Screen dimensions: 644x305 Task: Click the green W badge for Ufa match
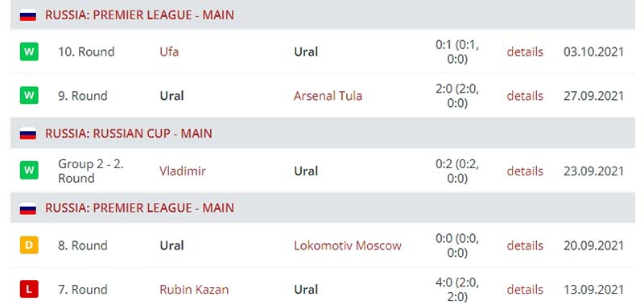point(29,52)
